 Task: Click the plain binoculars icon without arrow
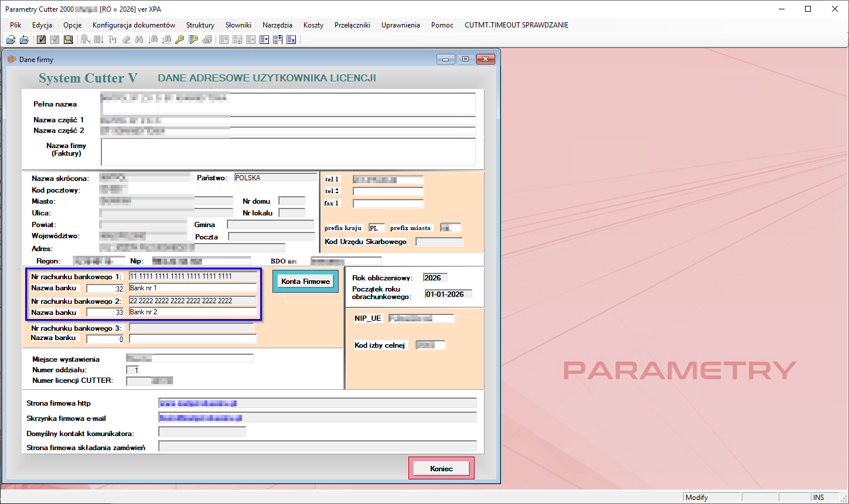139,40
